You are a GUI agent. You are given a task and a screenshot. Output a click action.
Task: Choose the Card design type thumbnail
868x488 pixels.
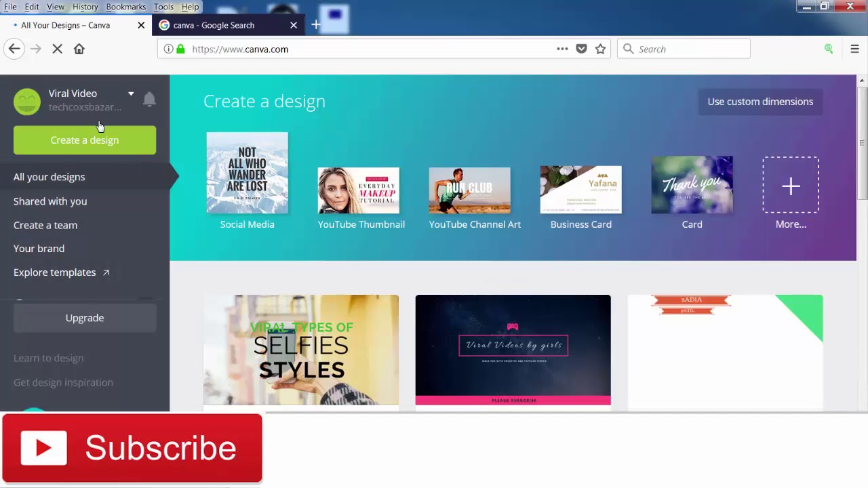pos(692,185)
